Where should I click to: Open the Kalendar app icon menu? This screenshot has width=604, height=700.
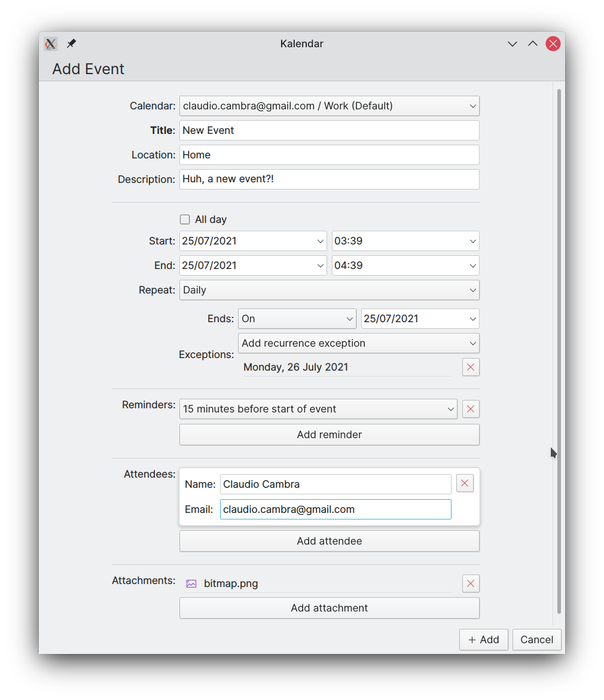pos(50,43)
